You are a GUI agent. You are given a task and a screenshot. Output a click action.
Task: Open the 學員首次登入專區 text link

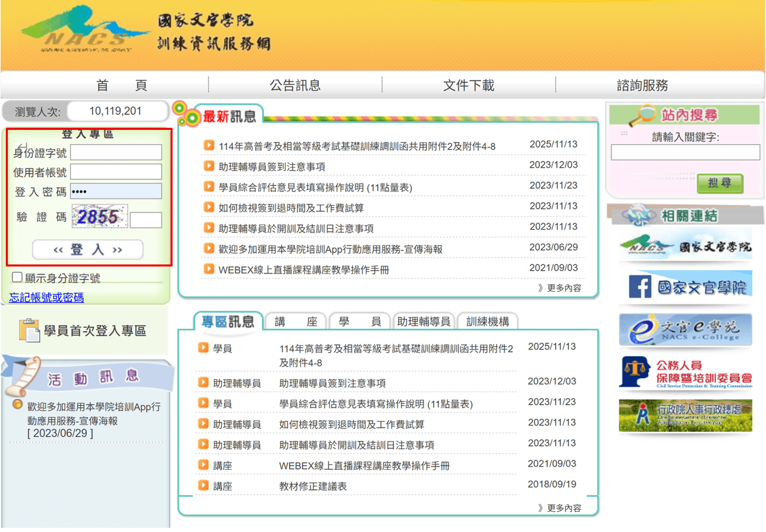[x=95, y=331]
